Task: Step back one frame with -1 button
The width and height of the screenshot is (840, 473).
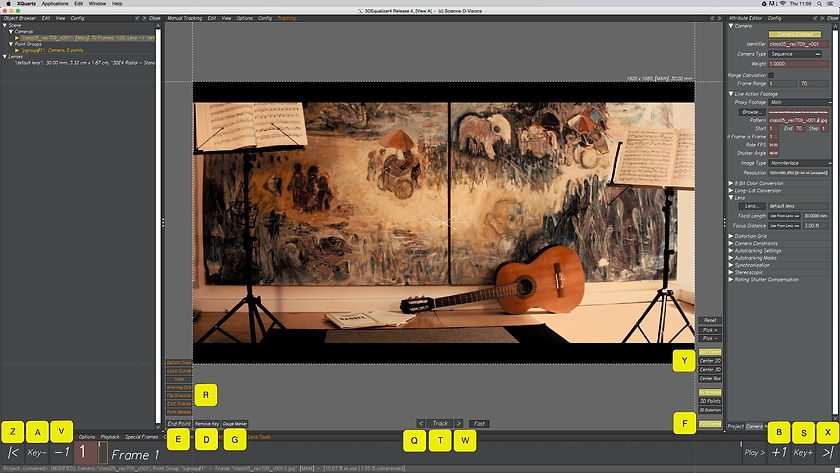Action: 62,453
